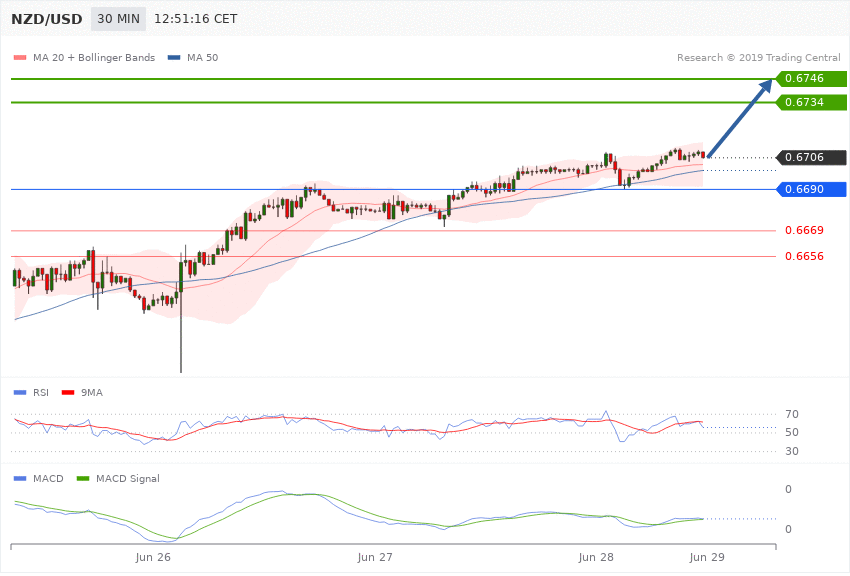Click the MA 50 legend label
The image size is (850, 576).
pos(202,57)
